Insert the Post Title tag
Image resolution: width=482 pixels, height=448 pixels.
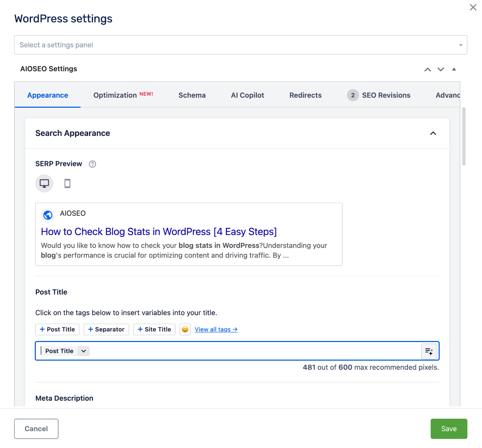[x=57, y=329]
